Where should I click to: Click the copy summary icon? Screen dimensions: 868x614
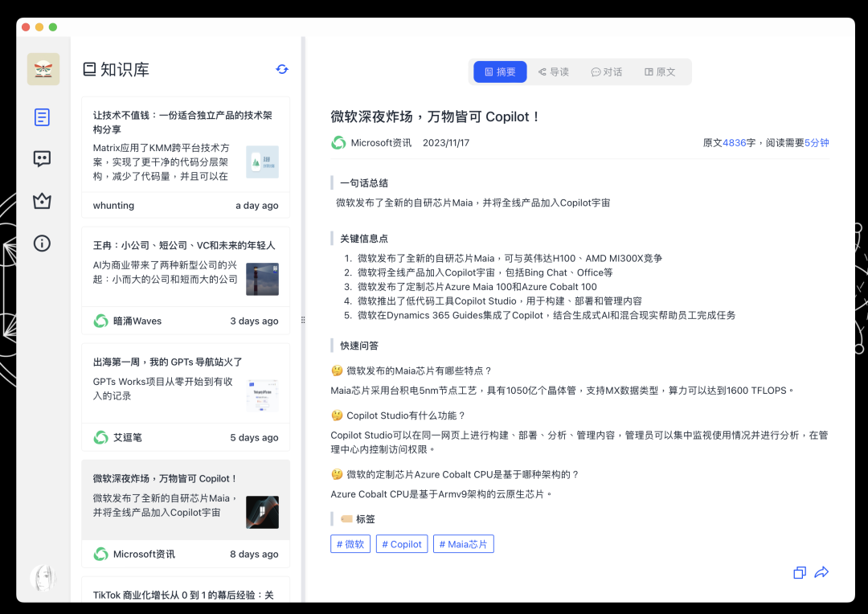800,572
